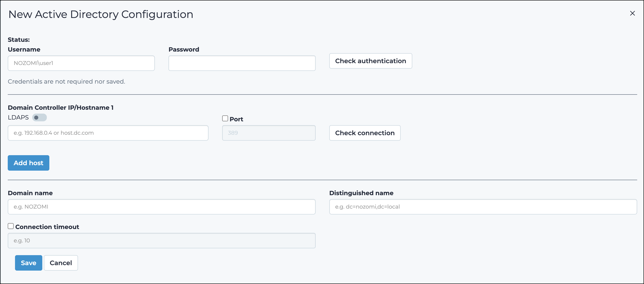This screenshot has width=644, height=284.
Task: Cancel the configuration dialog
Action: [61, 263]
